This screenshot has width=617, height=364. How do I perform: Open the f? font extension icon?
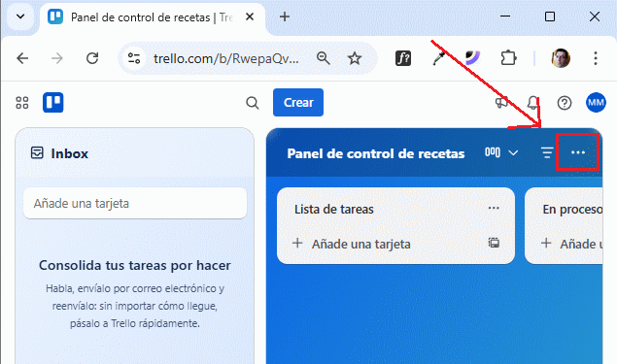click(403, 58)
